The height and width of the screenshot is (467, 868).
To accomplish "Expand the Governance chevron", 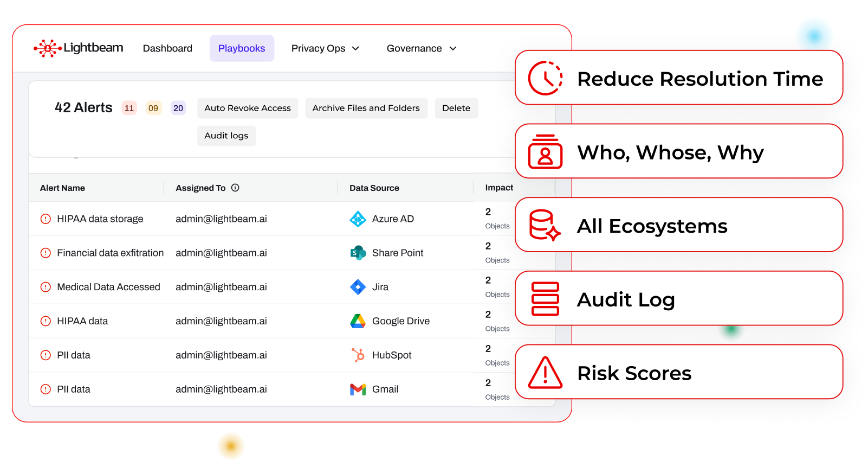I will point(453,48).
